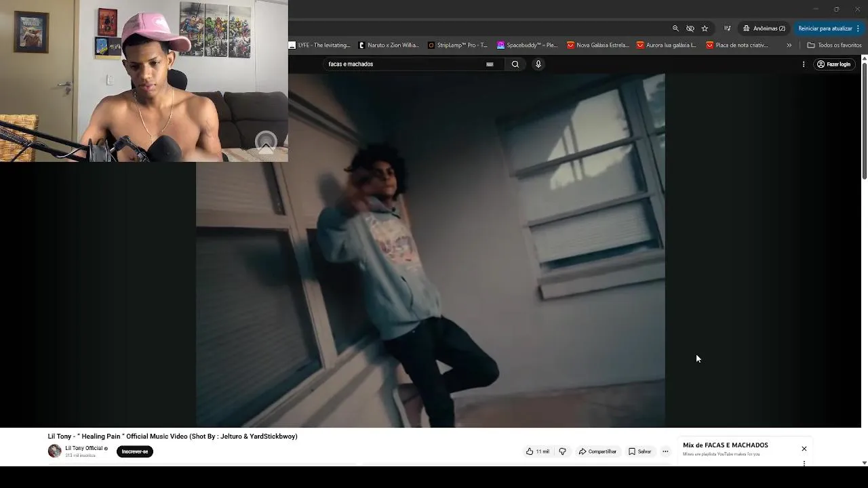Dislike the video with thumbs-down icon

[x=562, y=451]
